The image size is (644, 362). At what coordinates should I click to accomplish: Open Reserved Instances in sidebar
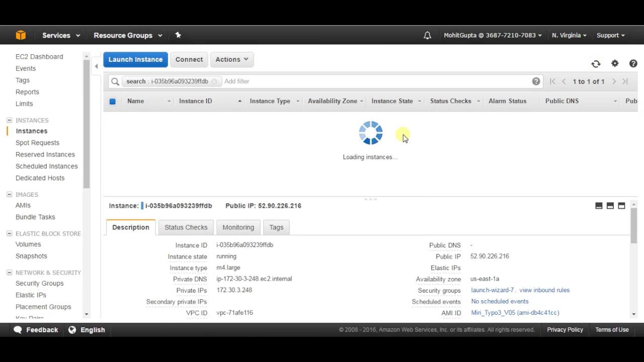click(45, 154)
